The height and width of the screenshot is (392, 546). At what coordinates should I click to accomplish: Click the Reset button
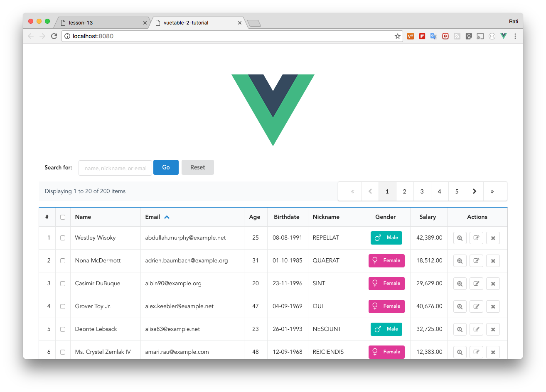[198, 167]
